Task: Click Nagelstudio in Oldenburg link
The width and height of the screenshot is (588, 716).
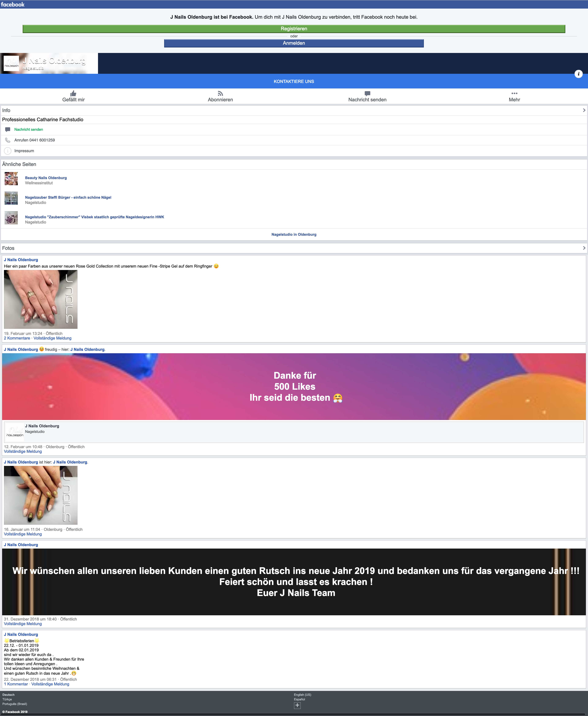Action: coord(294,234)
